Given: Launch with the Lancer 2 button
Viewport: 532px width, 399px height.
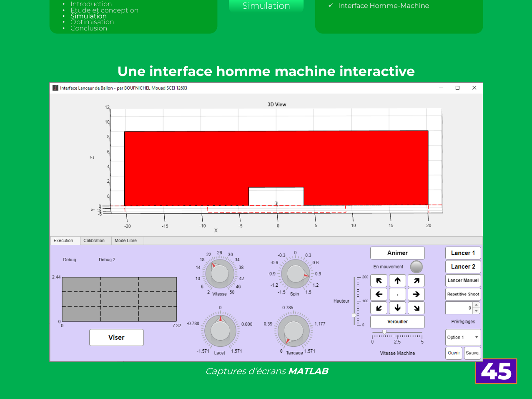Looking at the screenshot, I should (463, 267).
